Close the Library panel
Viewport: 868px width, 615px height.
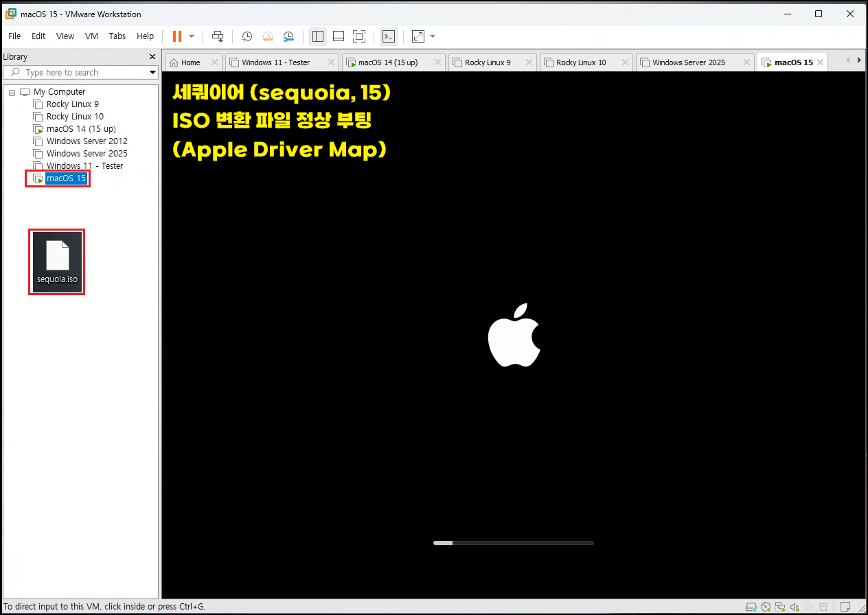tap(152, 57)
